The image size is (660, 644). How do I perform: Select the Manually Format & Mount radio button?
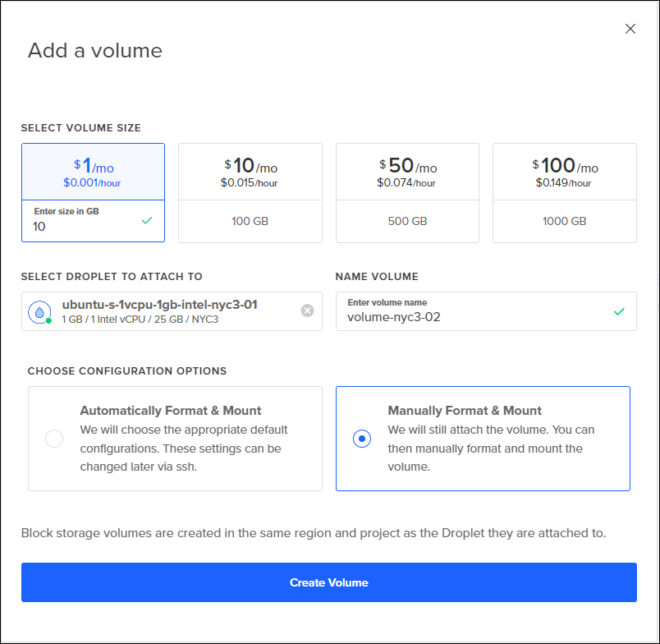point(361,439)
